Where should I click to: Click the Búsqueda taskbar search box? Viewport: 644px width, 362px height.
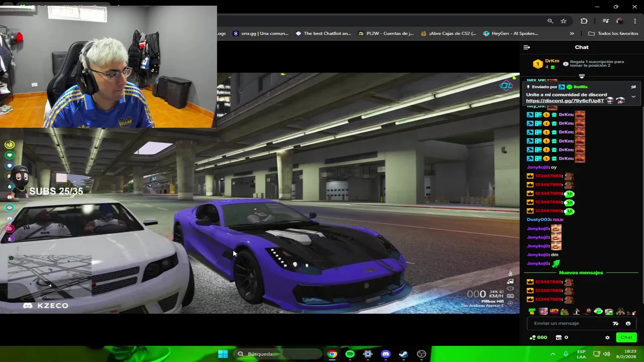click(277, 354)
